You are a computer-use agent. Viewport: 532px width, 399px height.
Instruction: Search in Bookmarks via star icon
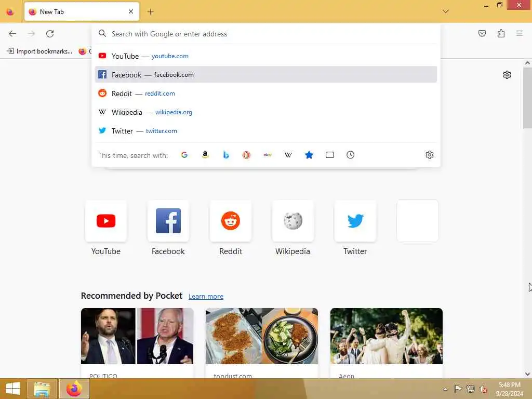pyautogui.click(x=309, y=155)
